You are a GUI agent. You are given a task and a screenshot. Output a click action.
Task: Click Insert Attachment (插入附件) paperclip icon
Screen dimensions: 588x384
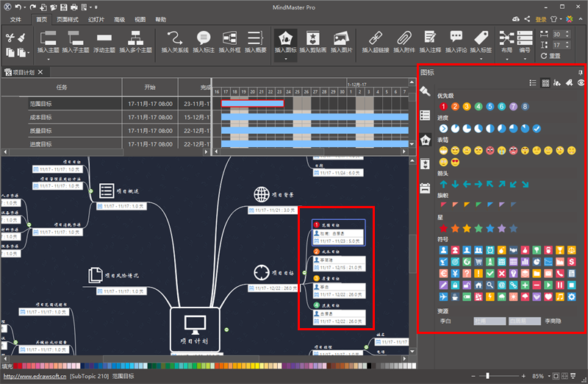404,38
